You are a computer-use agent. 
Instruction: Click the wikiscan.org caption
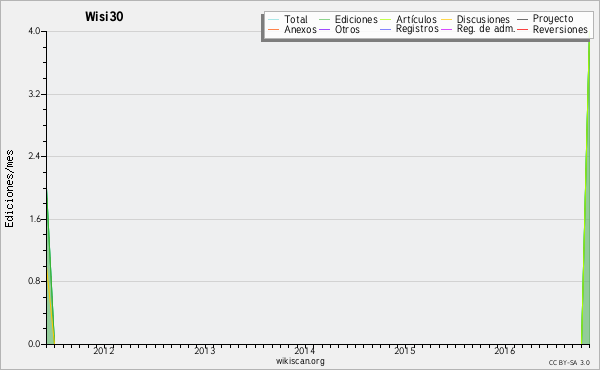(x=300, y=361)
